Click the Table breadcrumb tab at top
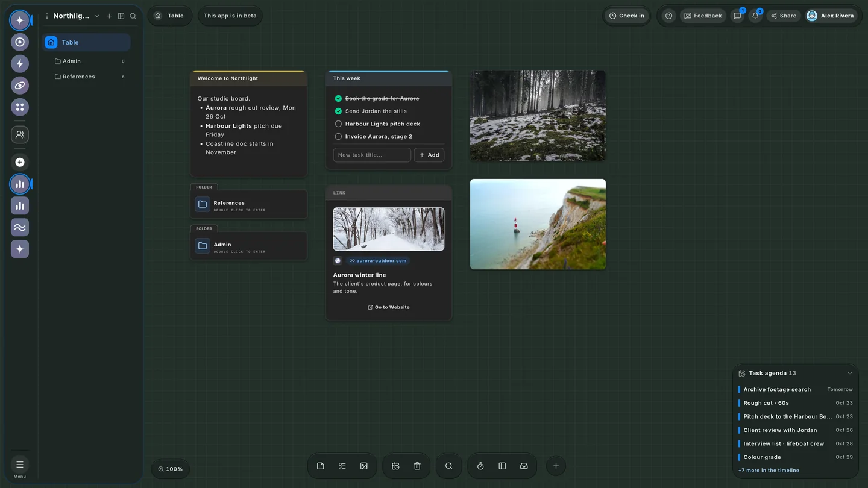868x488 pixels. click(x=170, y=16)
